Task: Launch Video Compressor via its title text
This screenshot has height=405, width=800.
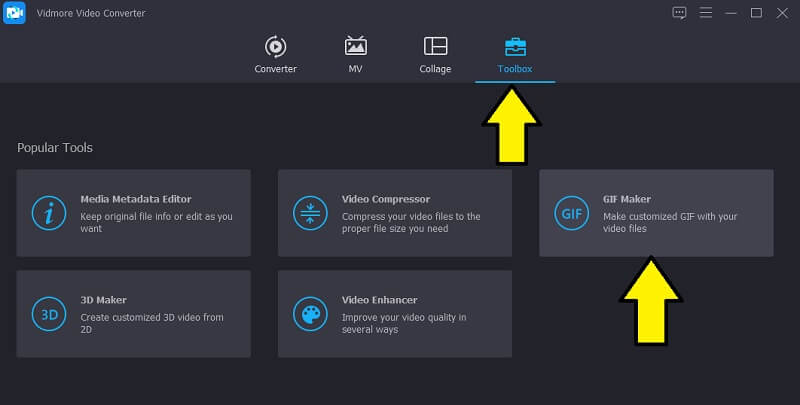Action: (x=386, y=199)
